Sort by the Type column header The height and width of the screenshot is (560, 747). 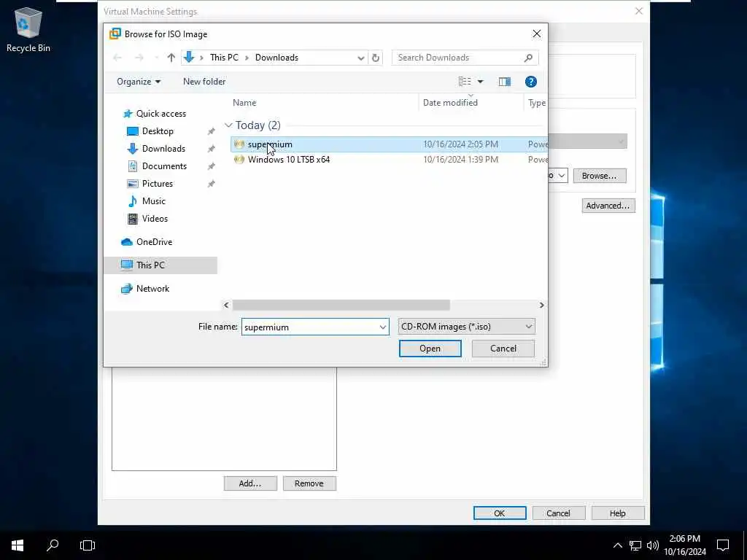[537, 103]
